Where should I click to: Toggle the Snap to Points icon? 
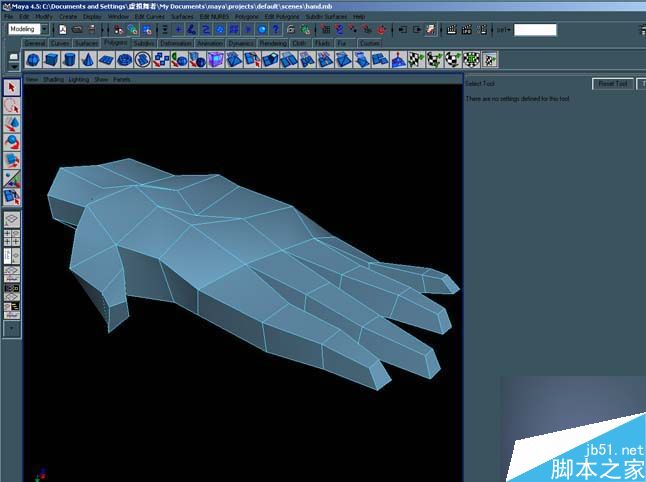[353, 29]
